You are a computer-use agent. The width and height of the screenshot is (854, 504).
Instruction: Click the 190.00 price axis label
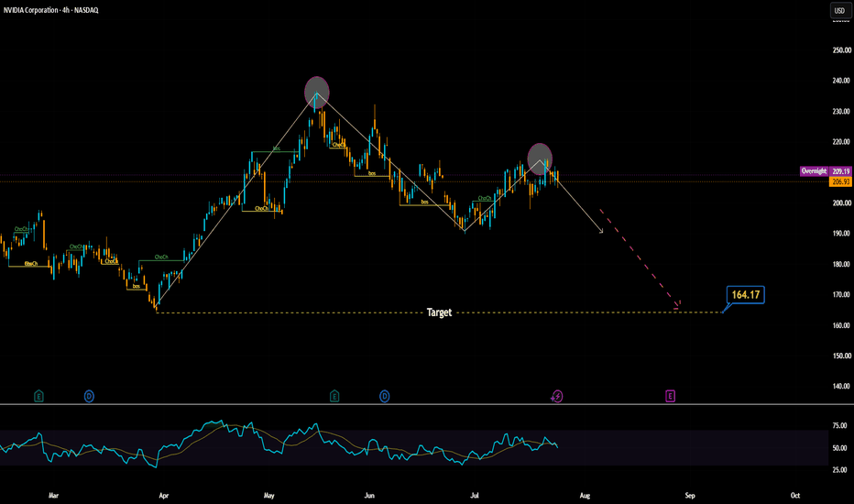(841, 233)
